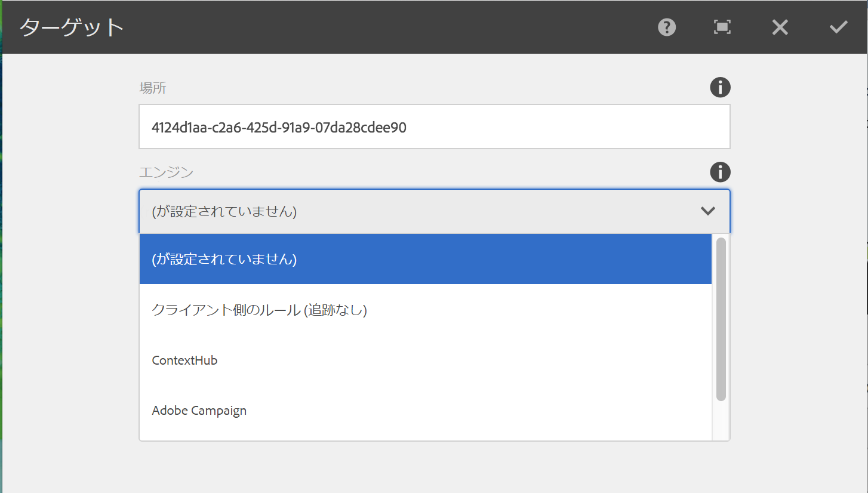Toggle fullscreen mode for the dialog
The image size is (868, 493).
tap(722, 27)
